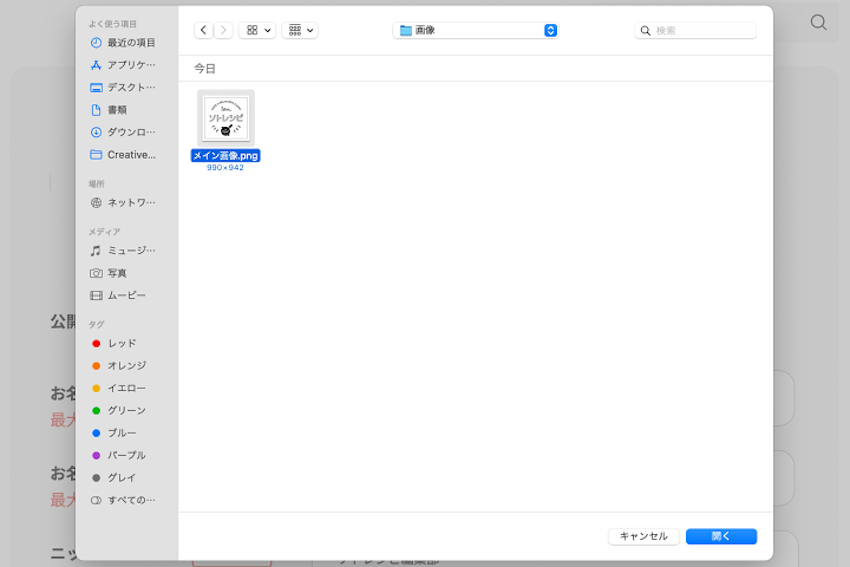Go to the ダウンロード folder
This screenshot has height=567, width=850.
(x=123, y=132)
